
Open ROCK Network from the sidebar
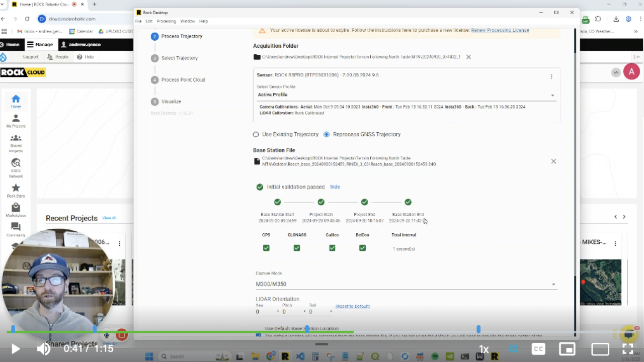(x=16, y=167)
